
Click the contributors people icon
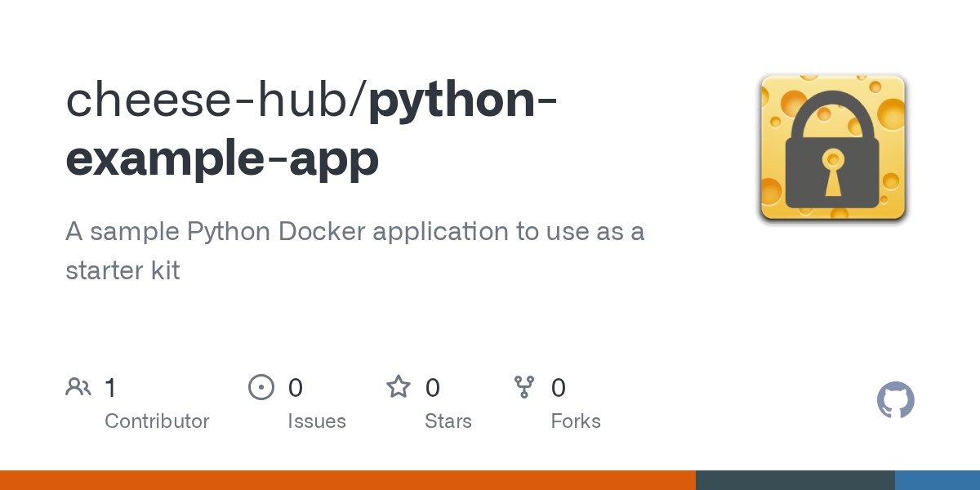coord(78,386)
